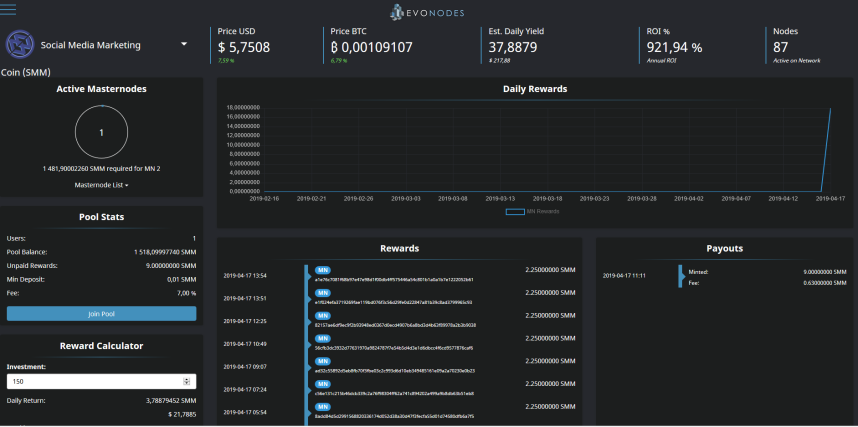Screen dimensions: 858x427
Task: Click the MN badge for 2019-04-17 05:54
Action: [x=323, y=407]
